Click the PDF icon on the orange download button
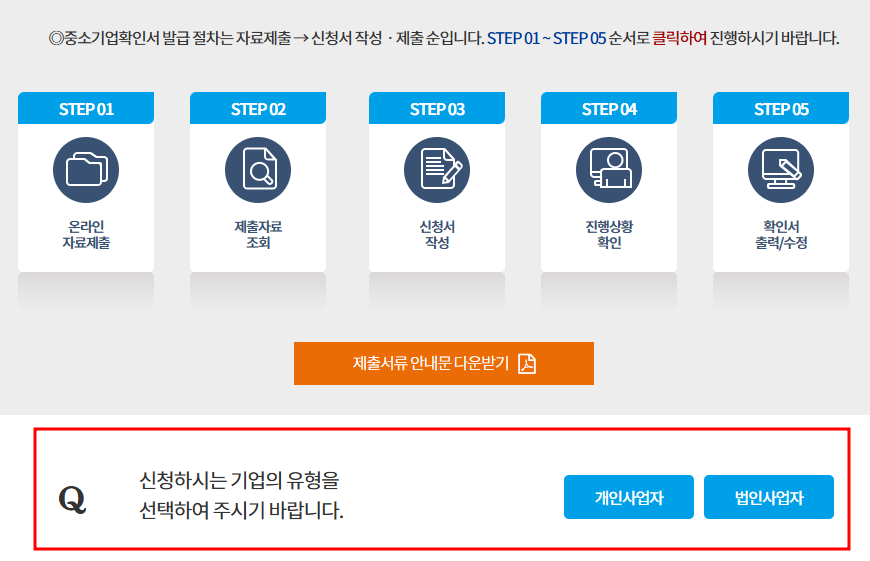870x561 pixels. 527,364
